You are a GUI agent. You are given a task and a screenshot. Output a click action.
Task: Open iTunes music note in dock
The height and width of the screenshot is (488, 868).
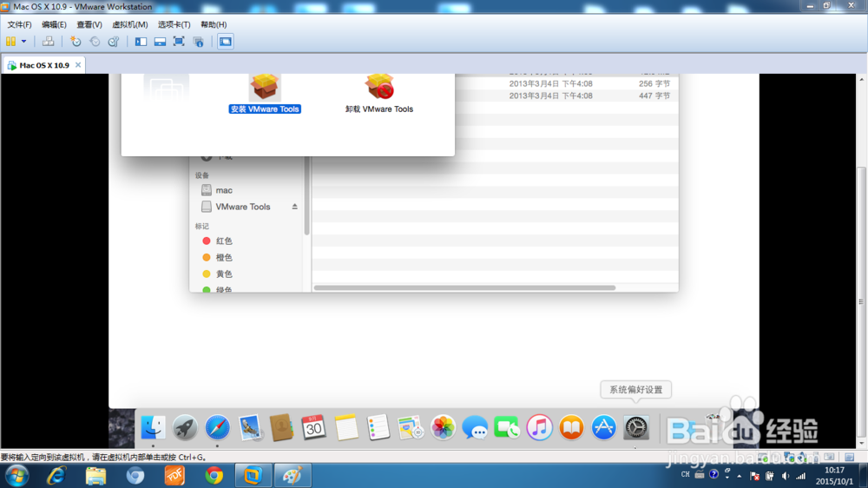[539, 427]
